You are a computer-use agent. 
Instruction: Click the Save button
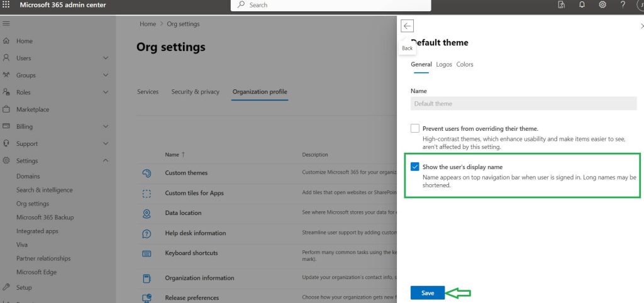(x=428, y=293)
